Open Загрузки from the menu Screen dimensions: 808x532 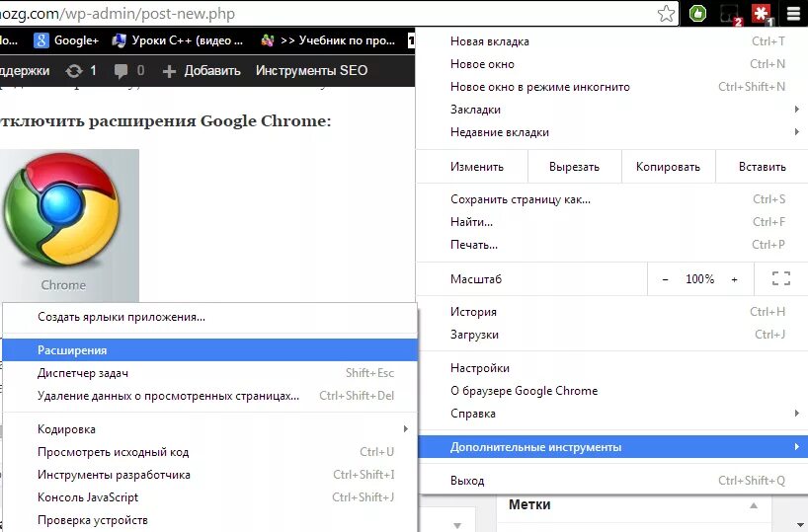pos(612,334)
